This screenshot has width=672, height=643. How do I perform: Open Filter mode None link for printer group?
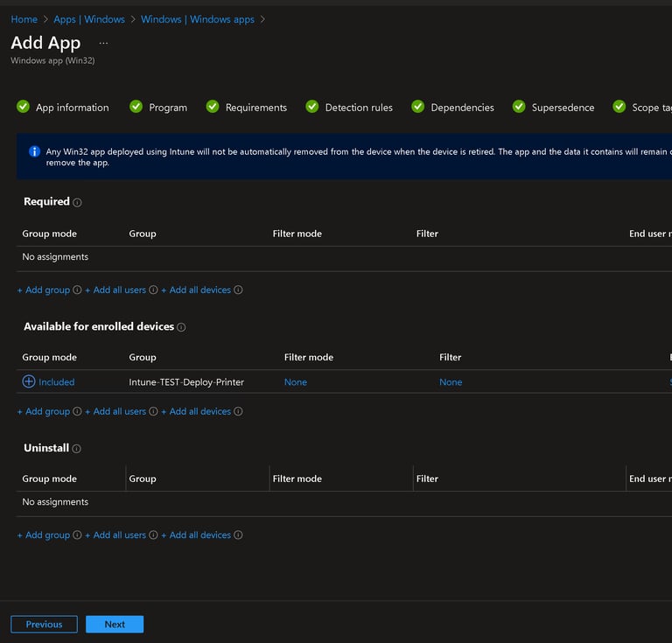click(296, 382)
